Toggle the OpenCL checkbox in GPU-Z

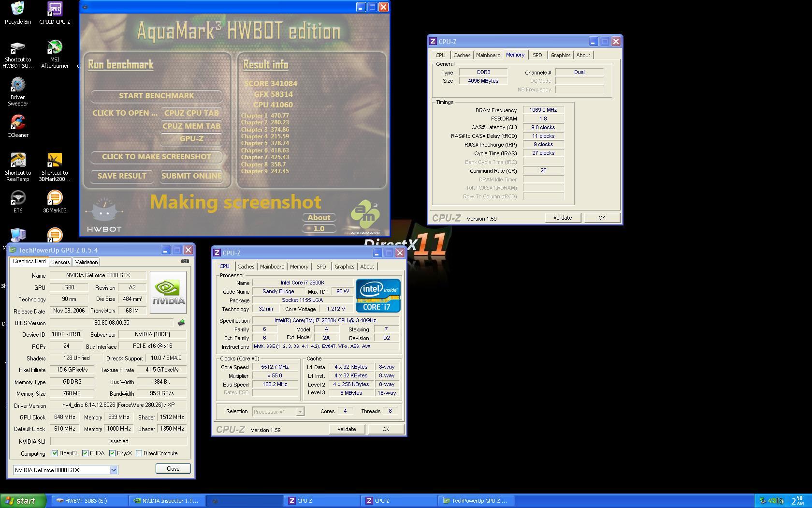tap(55, 453)
